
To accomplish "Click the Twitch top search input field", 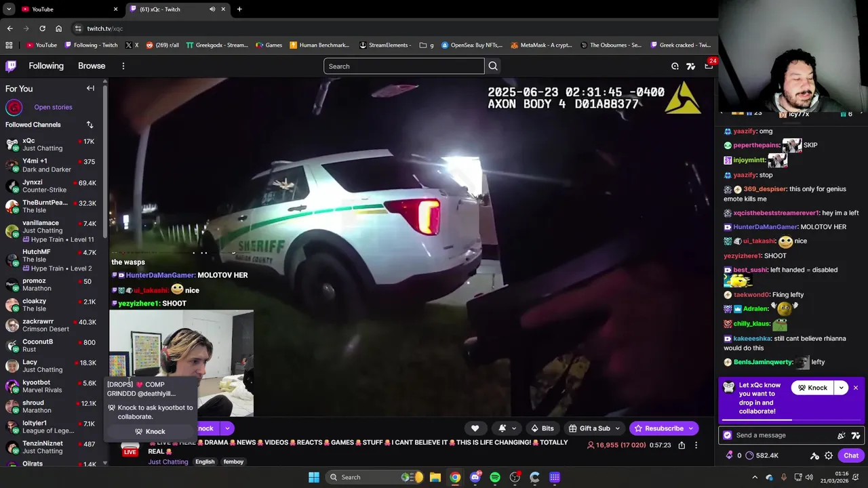I will pyautogui.click(x=404, y=66).
